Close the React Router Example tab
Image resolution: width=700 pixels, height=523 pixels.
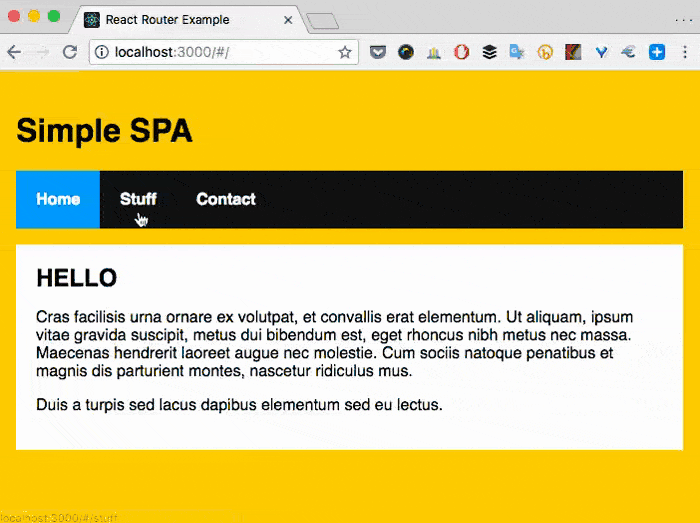pos(288,20)
